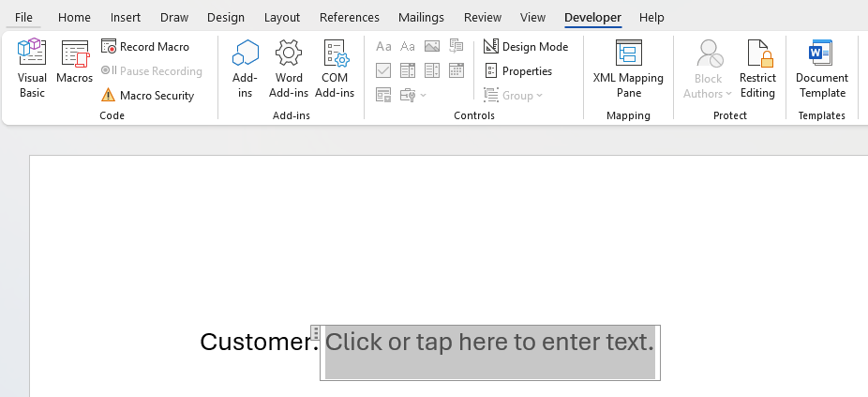Screen dimensions: 868x397
Task: Open the File menu
Action: [x=23, y=18]
